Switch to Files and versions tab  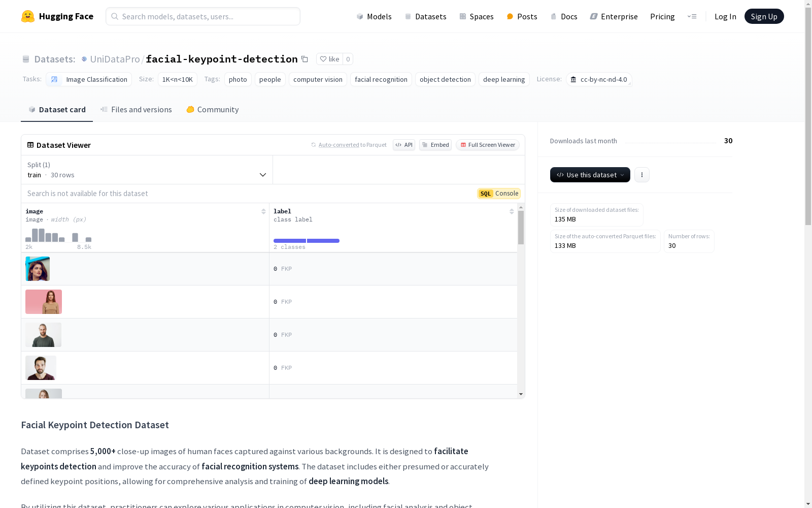click(136, 109)
